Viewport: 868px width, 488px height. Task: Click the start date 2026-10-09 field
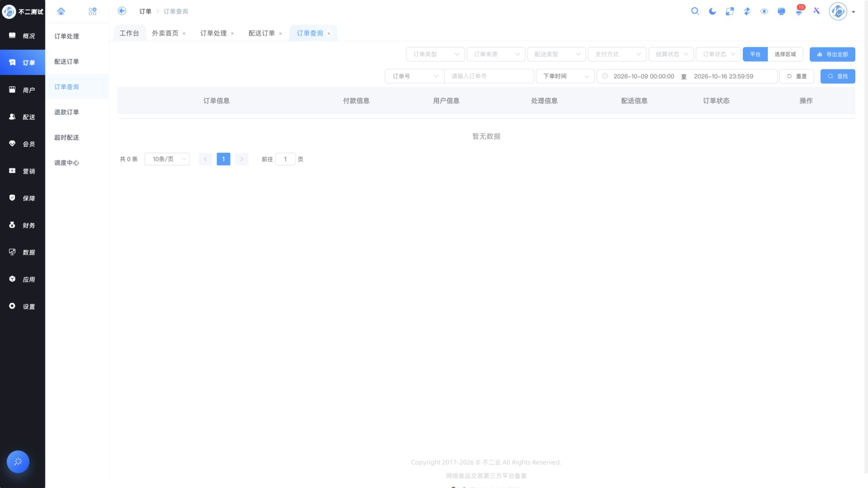pos(644,76)
